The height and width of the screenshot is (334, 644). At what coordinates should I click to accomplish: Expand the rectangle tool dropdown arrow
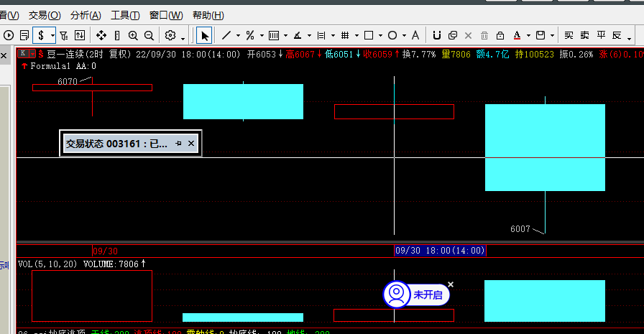(x=380, y=36)
